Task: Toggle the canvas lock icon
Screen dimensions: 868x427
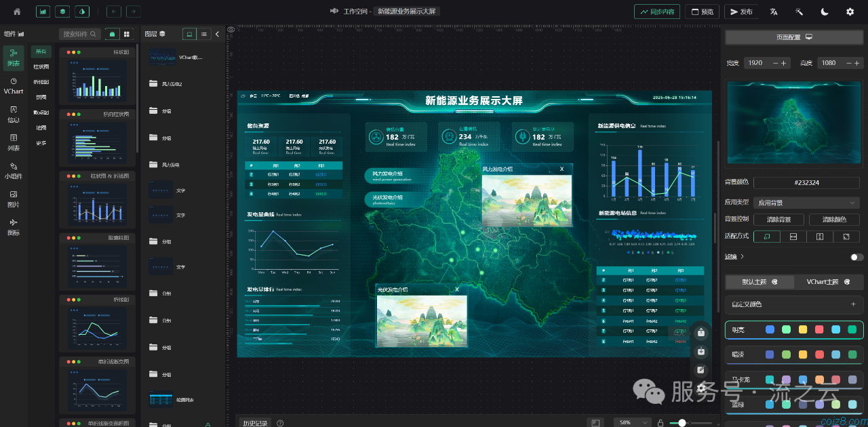Action: coord(660,423)
